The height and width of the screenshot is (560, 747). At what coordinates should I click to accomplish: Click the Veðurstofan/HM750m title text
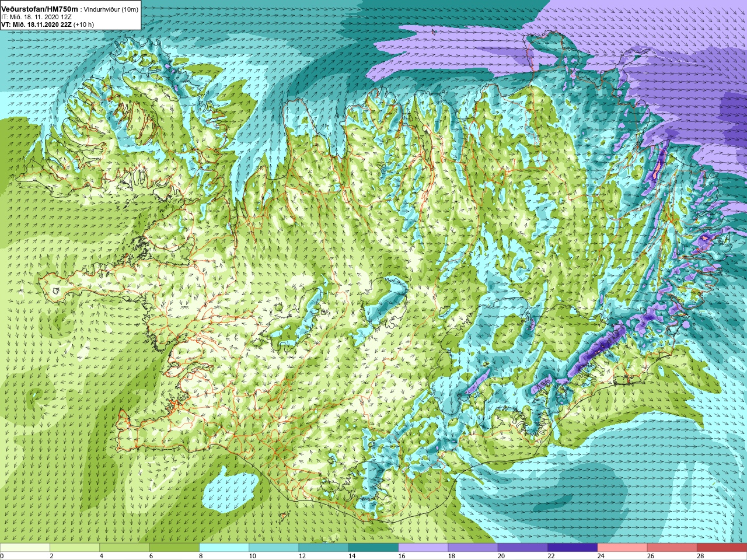pyautogui.click(x=39, y=9)
